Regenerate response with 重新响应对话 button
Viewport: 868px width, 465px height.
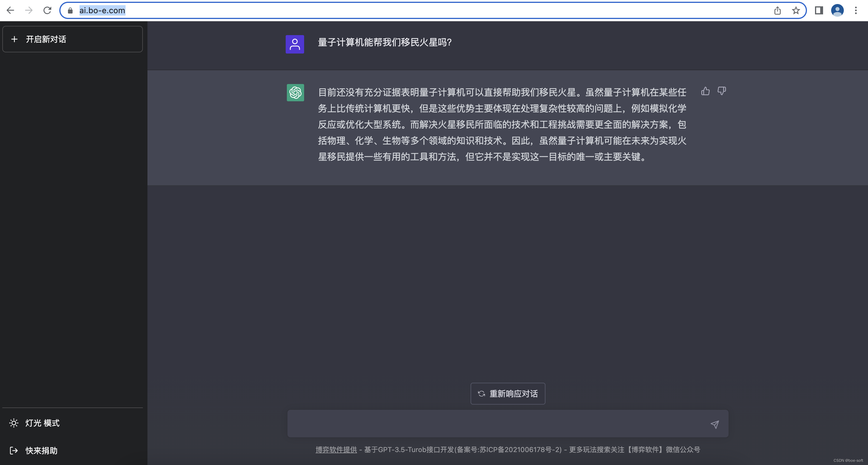point(508,394)
